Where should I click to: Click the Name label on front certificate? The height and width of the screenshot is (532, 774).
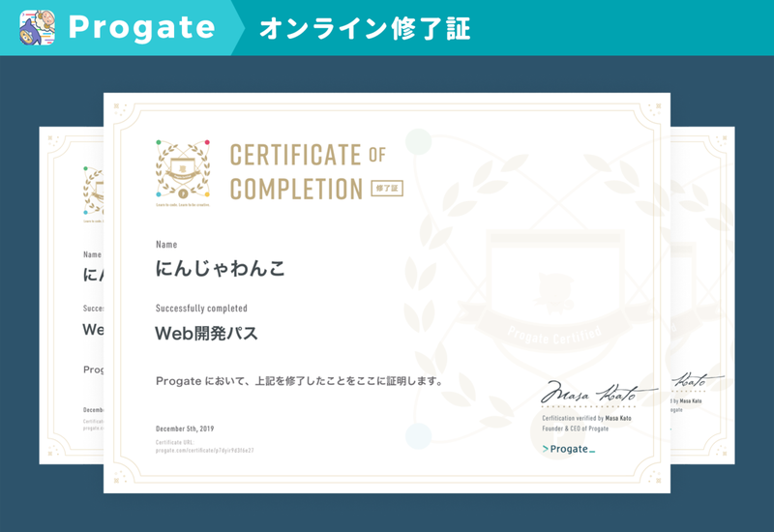pos(166,245)
